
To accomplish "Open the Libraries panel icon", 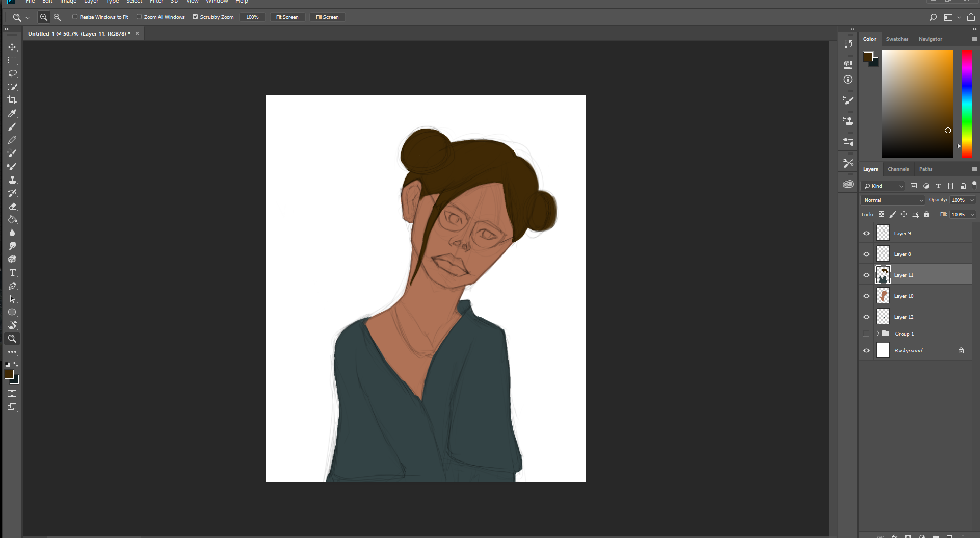I will [x=848, y=184].
